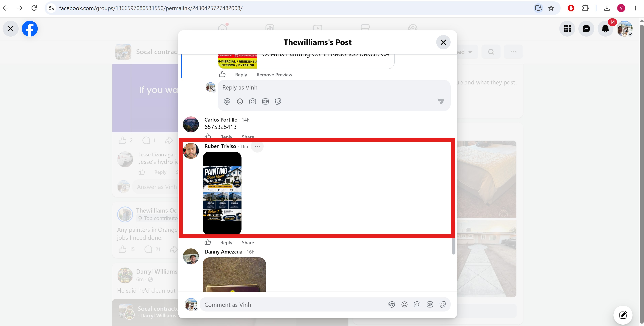
Task: Open the 21 comments on Thewilliams post
Action: pyautogui.click(x=149, y=249)
